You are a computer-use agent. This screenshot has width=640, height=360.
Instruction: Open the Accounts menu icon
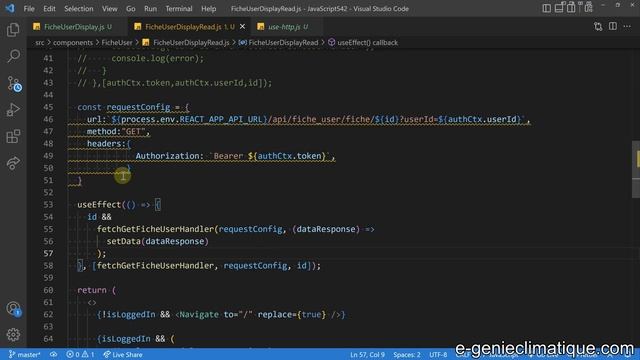tap(13, 309)
